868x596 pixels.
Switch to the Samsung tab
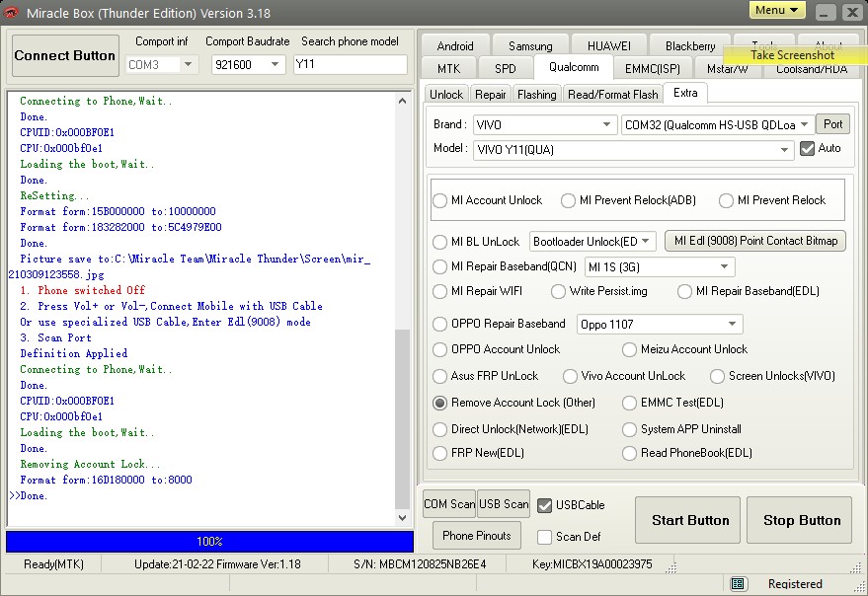pyautogui.click(x=530, y=46)
